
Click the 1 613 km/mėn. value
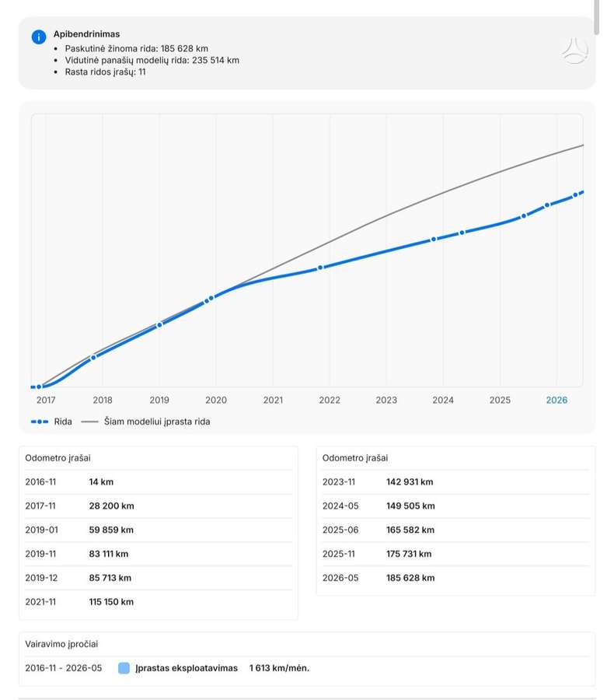point(279,668)
